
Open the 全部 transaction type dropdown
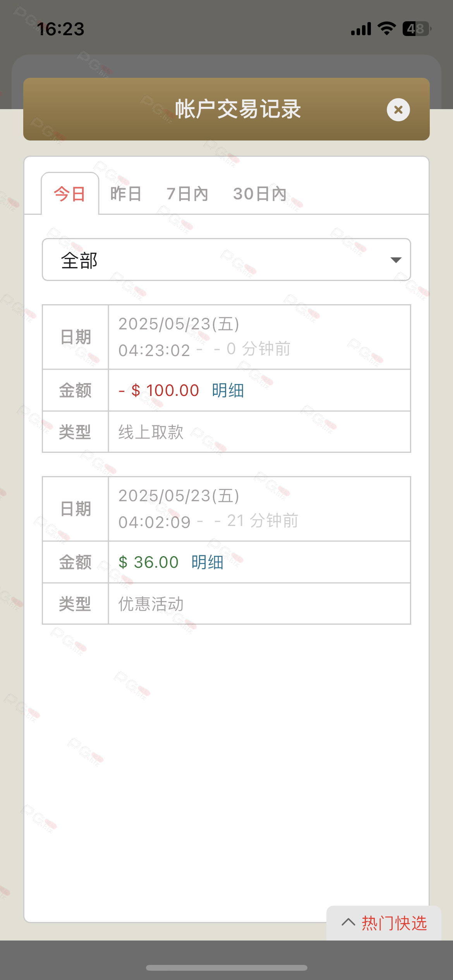[x=226, y=260]
